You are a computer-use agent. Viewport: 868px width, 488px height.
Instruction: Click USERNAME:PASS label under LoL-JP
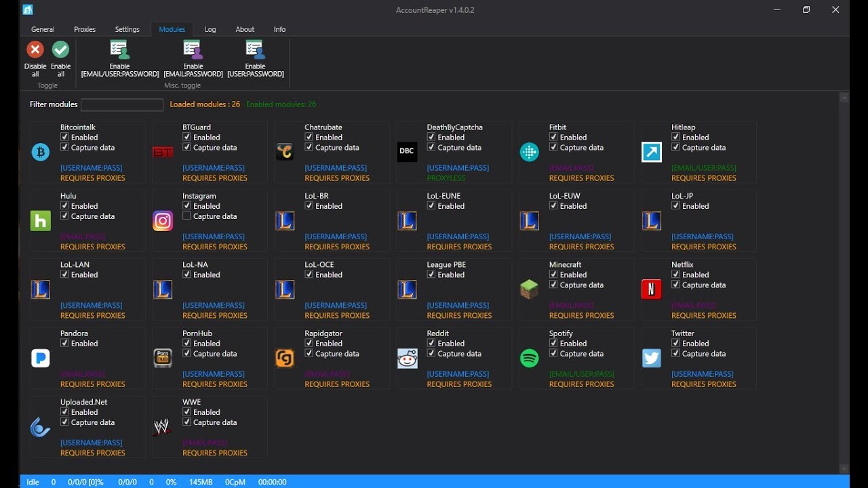click(703, 237)
